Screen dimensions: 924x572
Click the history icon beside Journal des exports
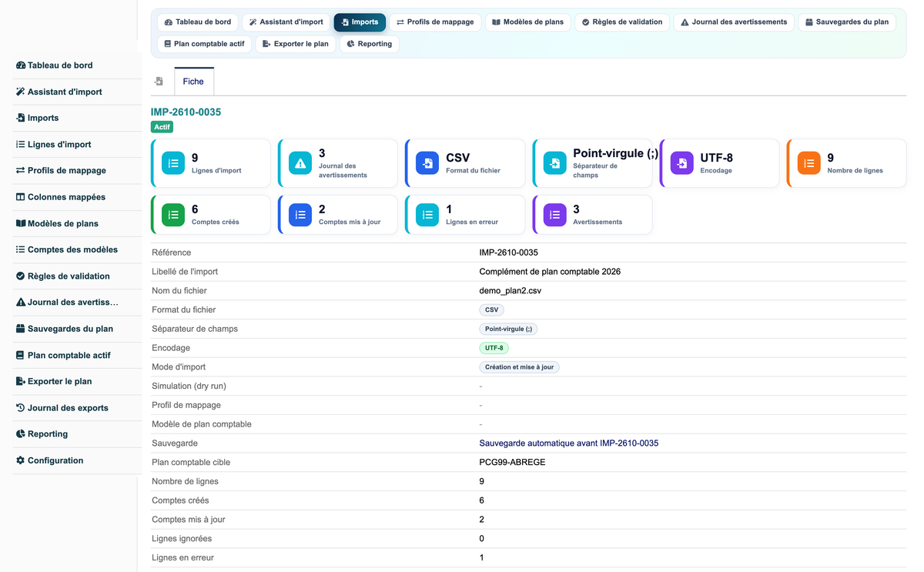click(21, 407)
